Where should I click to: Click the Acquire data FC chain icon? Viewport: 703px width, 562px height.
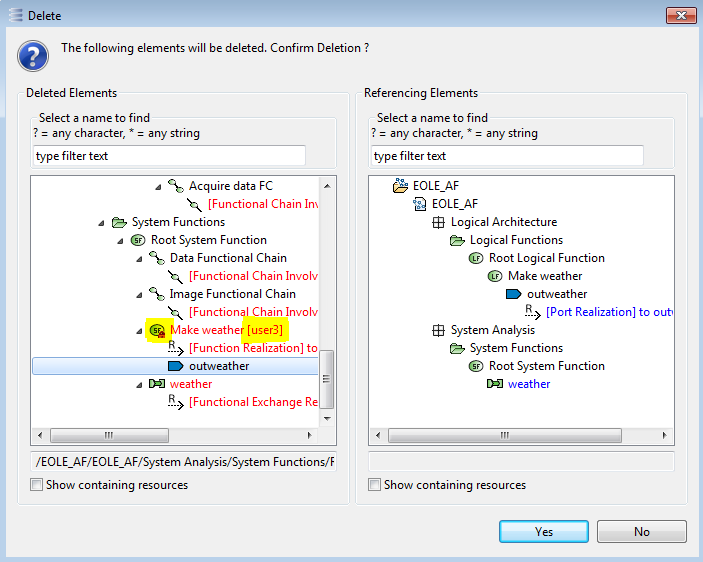tap(176, 186)
